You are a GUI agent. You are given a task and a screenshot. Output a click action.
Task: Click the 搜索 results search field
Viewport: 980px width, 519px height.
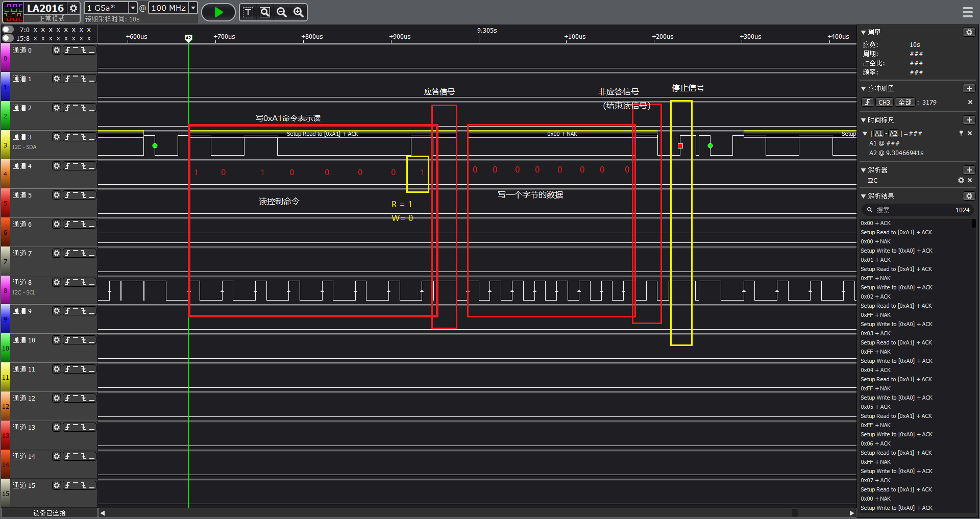coord(917,210)
